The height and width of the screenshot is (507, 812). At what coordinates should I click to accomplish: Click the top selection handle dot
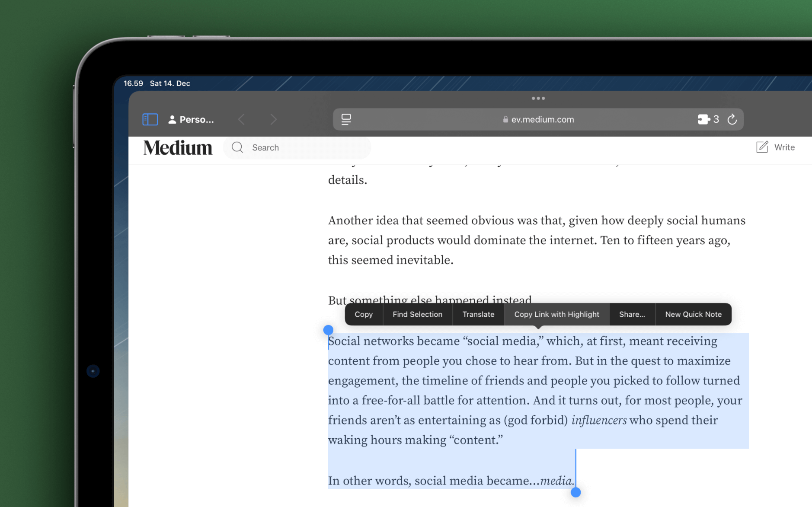click(328, 330)
